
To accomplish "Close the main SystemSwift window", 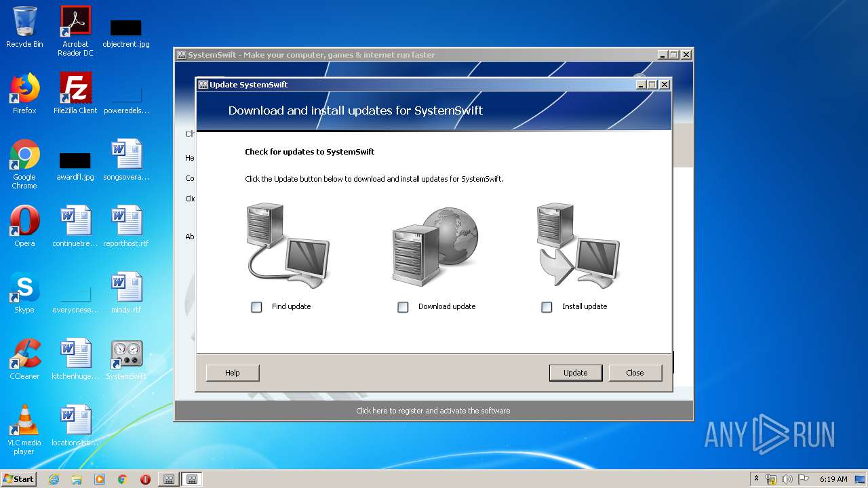I will [686, 55].
